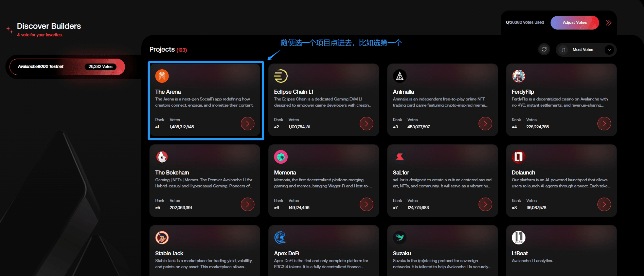The image size is (644, 276).
Task: Click FerdyFlip mascot logo icon
Action: [519, 76]
